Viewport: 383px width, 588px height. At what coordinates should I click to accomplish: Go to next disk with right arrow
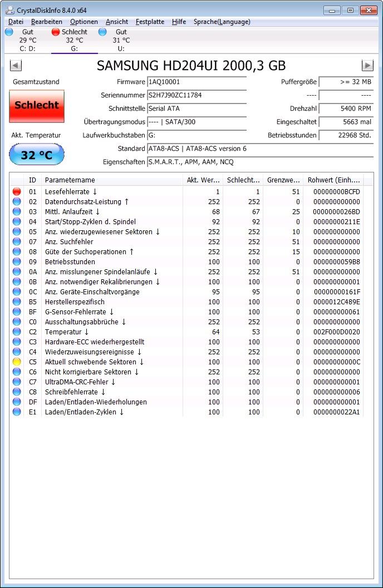pyautogui.click(x=367, y=65)
